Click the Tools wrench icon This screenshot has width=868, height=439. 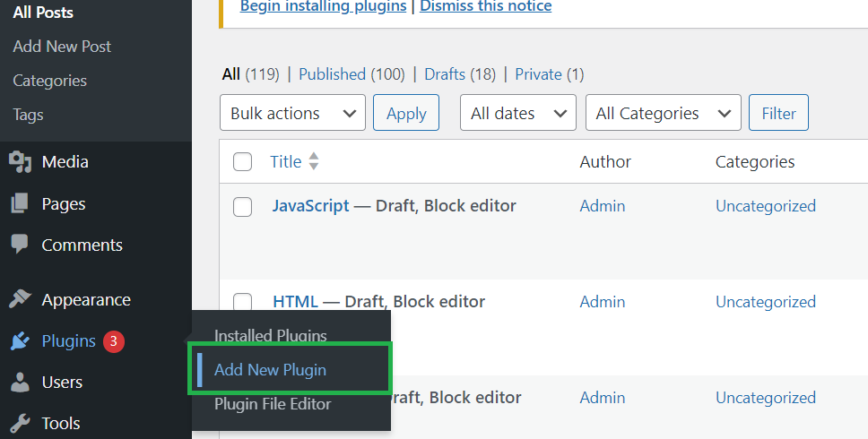20,423
